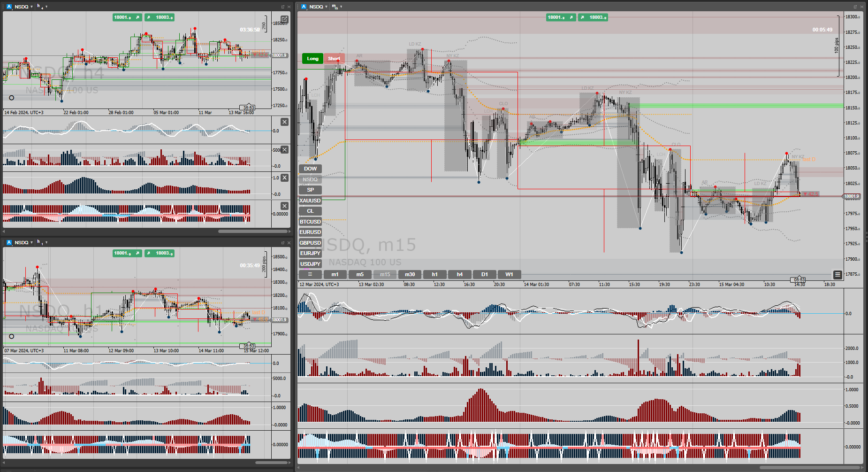Click the circle marker icon in the h1 chart
Screen dimensions: 868x472
12,336
